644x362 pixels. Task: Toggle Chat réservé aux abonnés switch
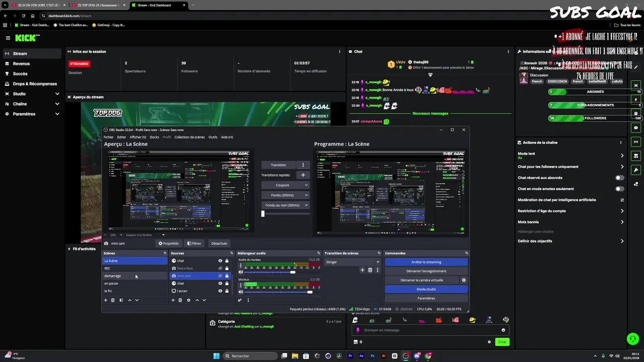pyautogui.click(x=620, y=177)
